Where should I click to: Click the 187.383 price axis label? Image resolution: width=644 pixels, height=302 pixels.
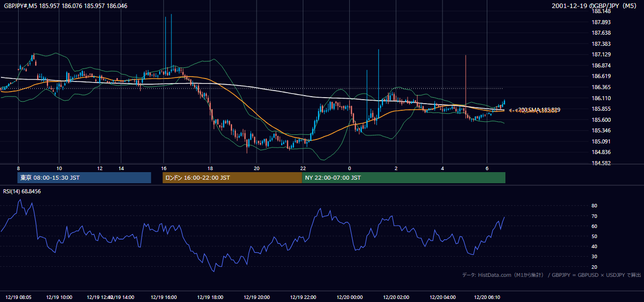(x=601, y=44)
